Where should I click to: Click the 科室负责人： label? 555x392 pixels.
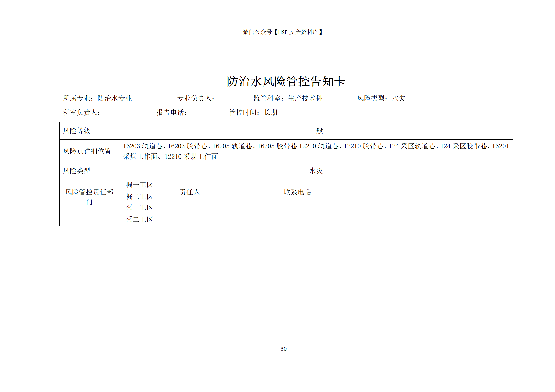click(82, 113)
